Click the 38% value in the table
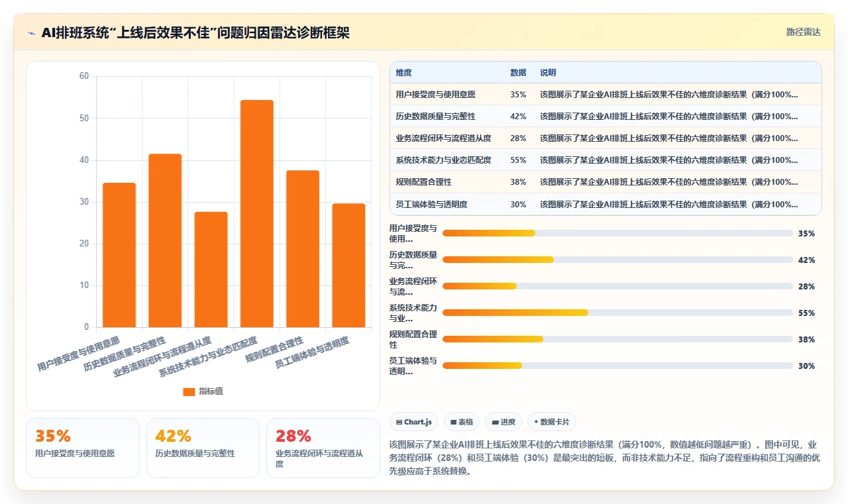The image size is (848, 504). pyautogui.click(x=518, y=182)
